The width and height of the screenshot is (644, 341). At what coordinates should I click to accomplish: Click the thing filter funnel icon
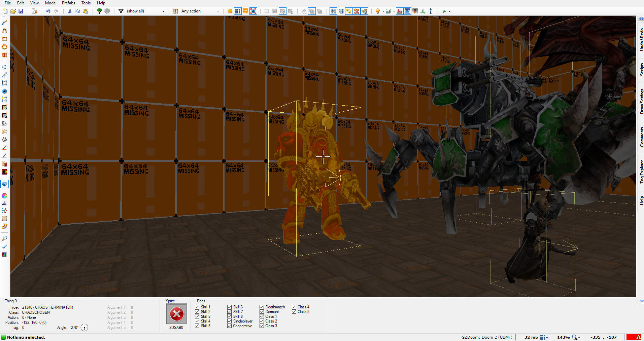click(121, 11)
